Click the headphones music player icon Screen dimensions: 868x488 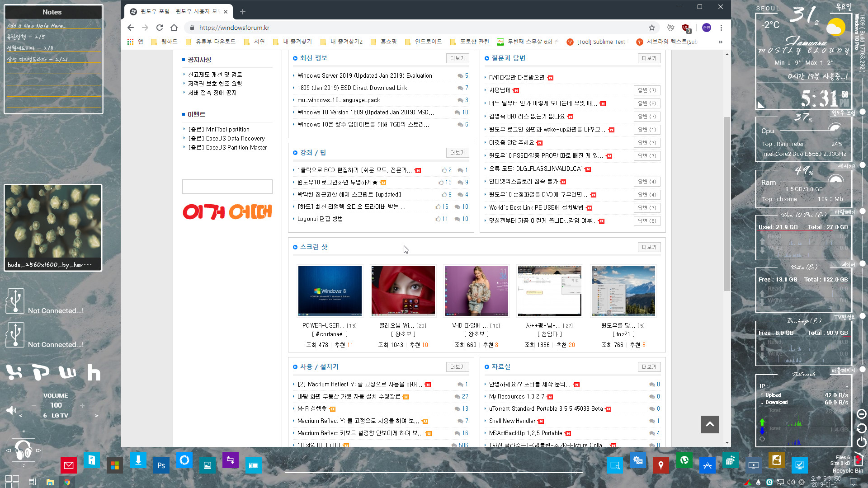tap(23, 450)
